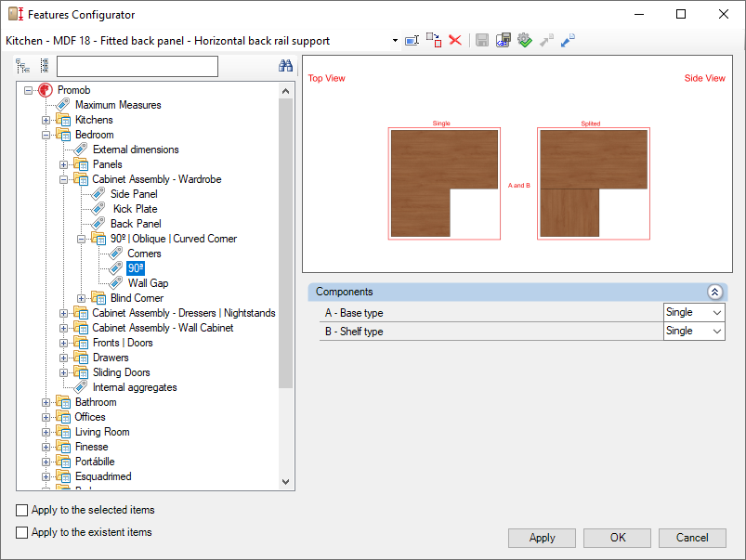The image size is (746, 560).
Task: Select Kick Plate in the tree
Action: 135,209
